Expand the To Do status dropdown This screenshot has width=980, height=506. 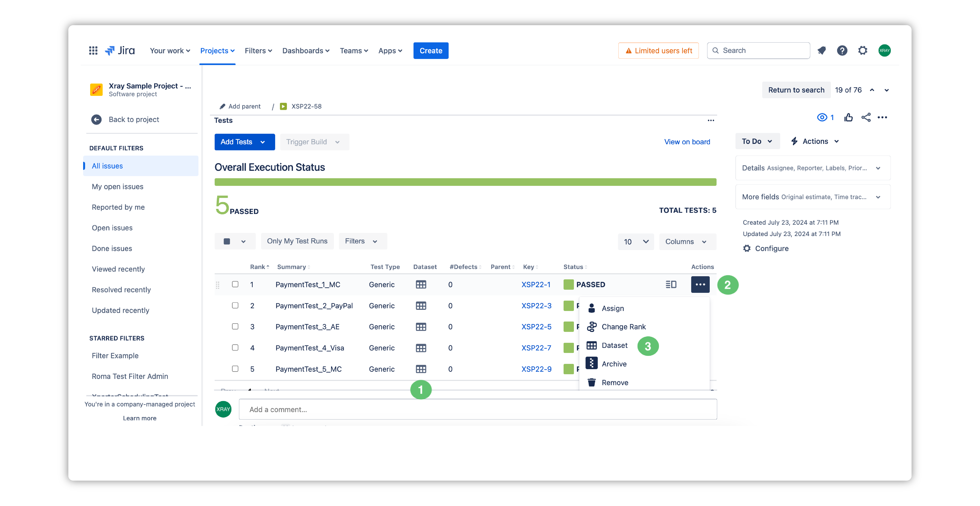coord(757,141)
